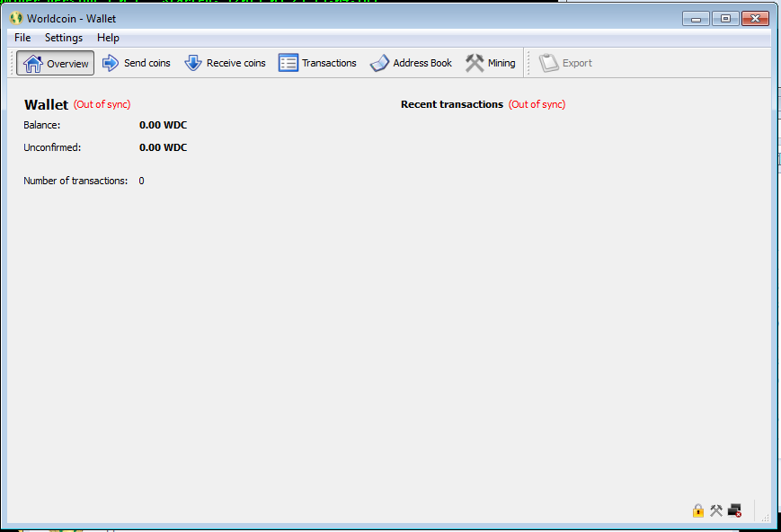This screenshot has width=781, height=532.
Task: Open the Overview page
Action: pos(56,63)
